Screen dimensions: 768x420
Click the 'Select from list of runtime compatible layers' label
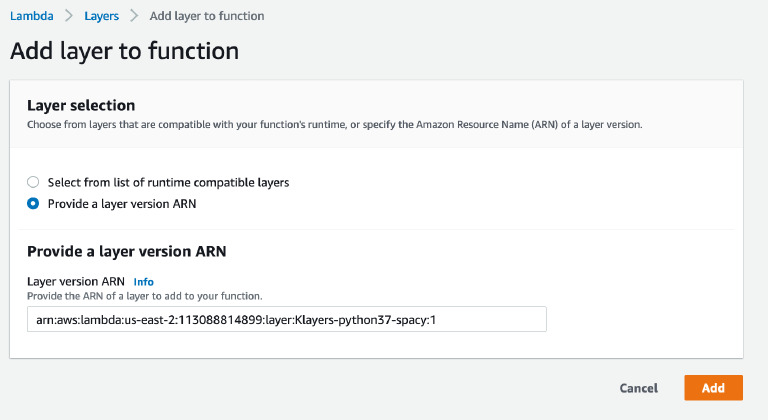pos(168,182)
